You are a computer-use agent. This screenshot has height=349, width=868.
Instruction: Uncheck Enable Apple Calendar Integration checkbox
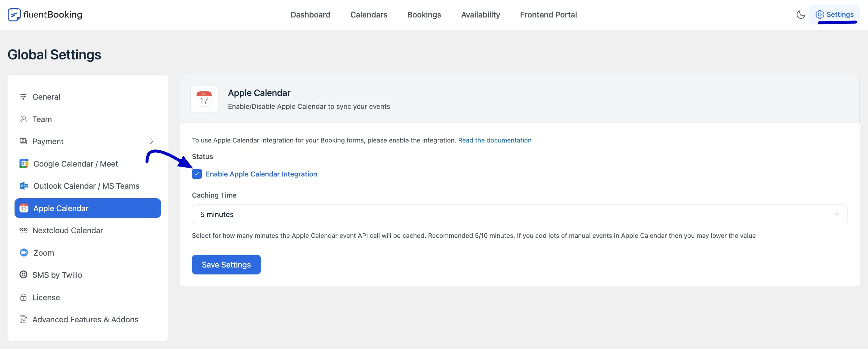197,174
